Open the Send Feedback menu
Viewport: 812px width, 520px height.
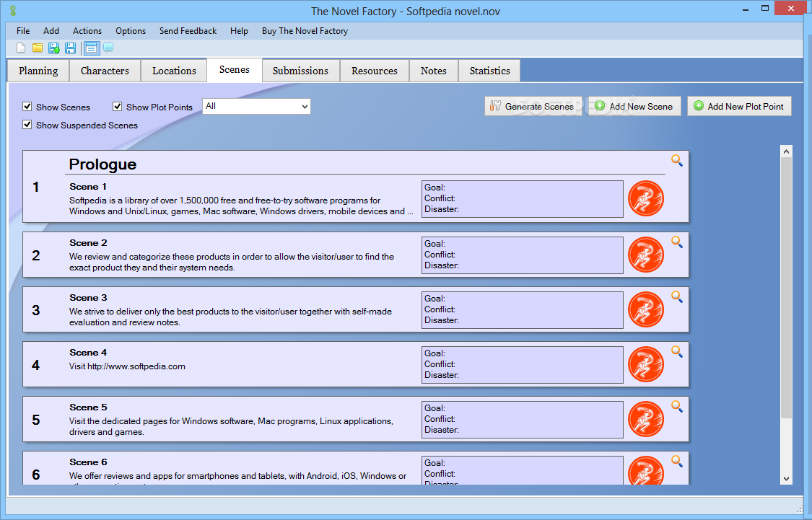188,31
